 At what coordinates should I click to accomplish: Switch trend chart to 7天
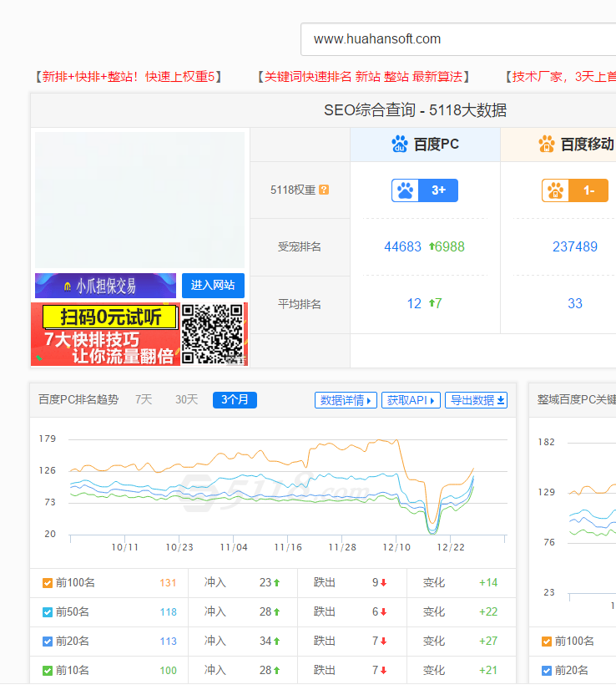(x=144, y=399)
